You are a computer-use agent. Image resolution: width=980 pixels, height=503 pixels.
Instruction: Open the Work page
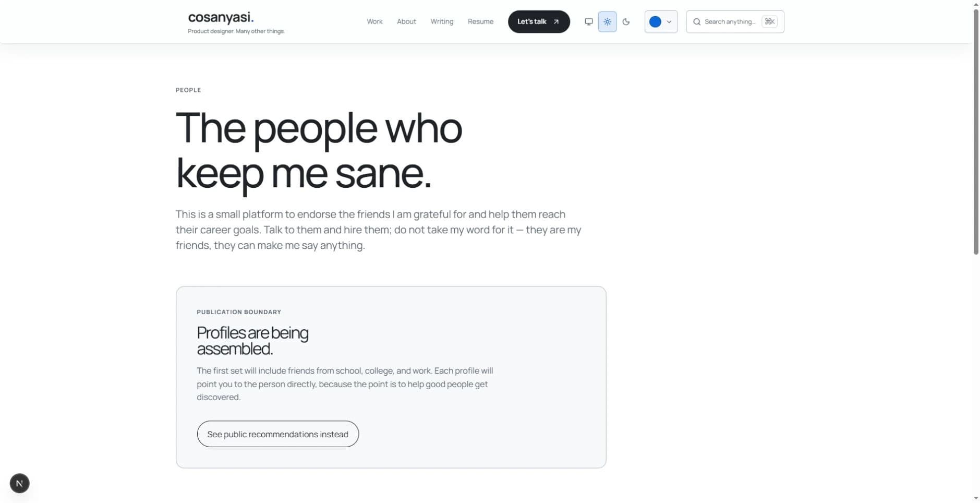(374, 21)
